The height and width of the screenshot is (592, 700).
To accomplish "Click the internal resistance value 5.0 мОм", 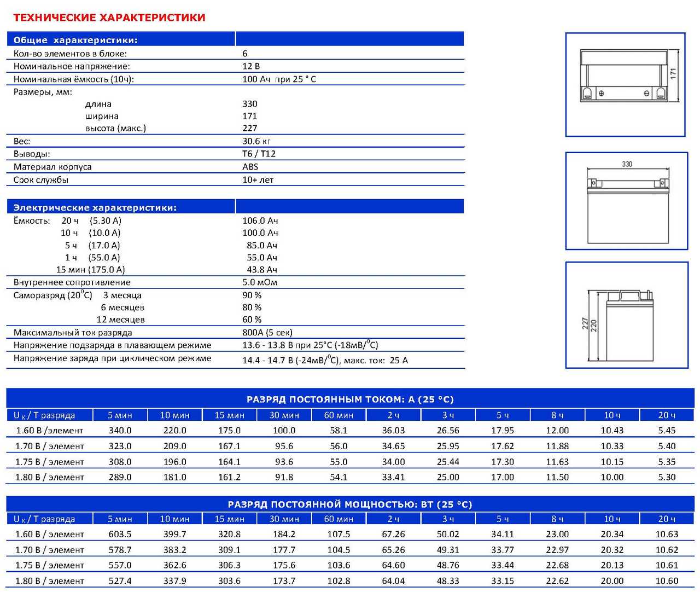I will point(260,282).
